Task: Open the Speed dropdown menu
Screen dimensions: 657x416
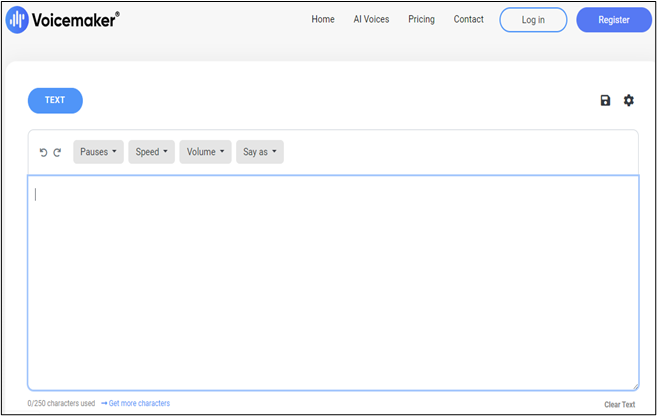Action: click(x=151, y=152)
